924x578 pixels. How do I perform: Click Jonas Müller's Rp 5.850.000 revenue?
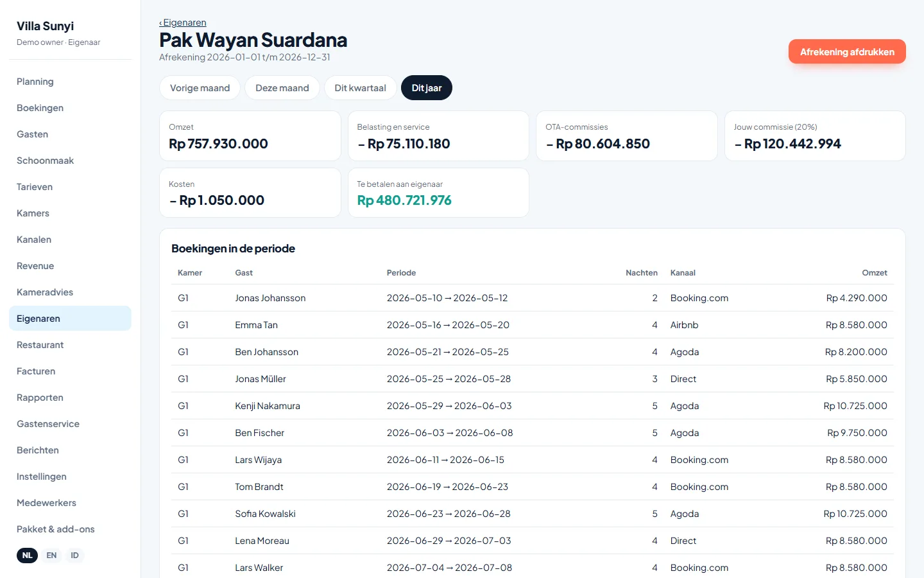[x=857, y=379]
